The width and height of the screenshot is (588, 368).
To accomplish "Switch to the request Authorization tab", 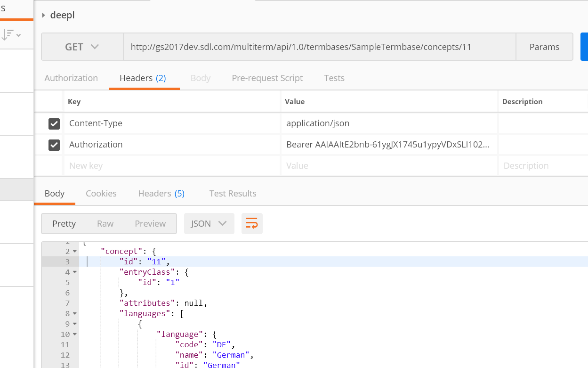I will coord(71,78).
